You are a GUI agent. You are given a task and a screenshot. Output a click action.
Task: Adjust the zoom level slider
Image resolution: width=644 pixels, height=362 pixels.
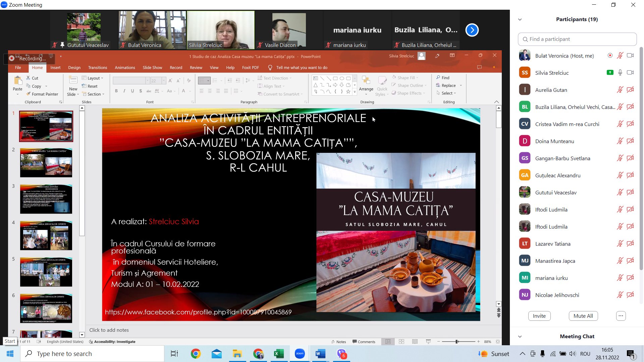(457, 342)
